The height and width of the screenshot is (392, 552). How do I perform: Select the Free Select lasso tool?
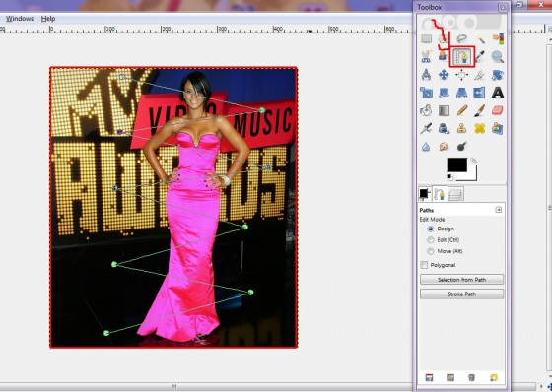click(461, 38)
